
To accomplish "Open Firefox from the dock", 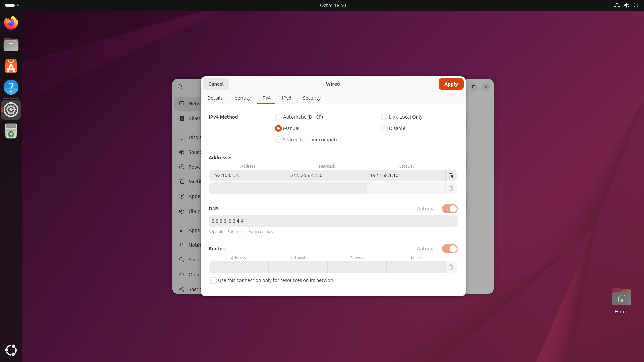I will 11,23.
